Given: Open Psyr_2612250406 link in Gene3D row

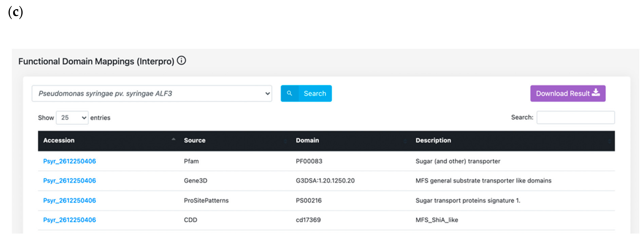Looking at the screenshot, I should 69,181.
